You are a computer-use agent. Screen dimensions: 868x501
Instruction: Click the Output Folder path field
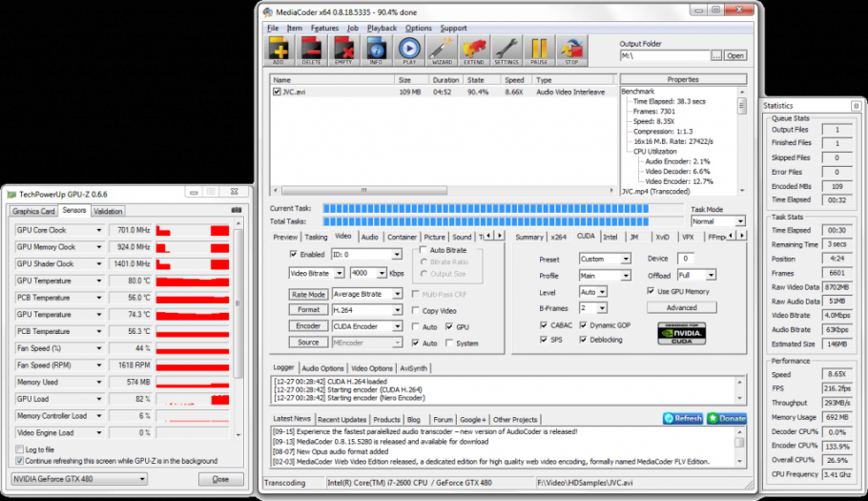coord(665,55)
